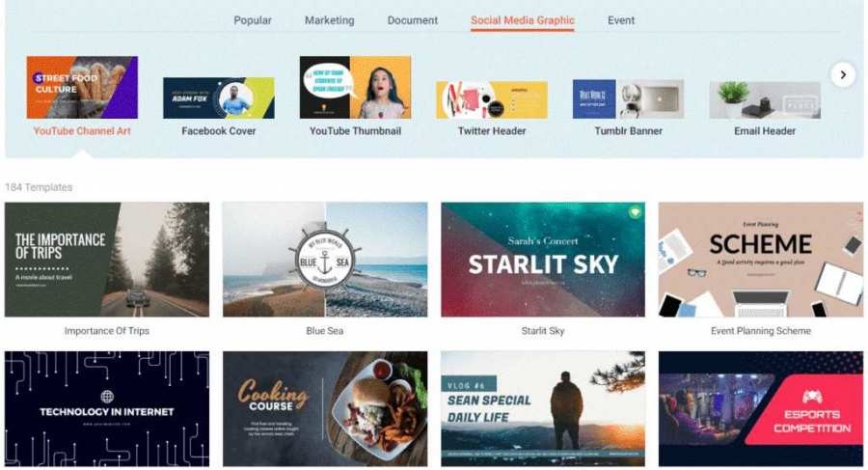Click the green heart badge on Starlit Sky
868x470 pixels.
(x=635, y=211)
